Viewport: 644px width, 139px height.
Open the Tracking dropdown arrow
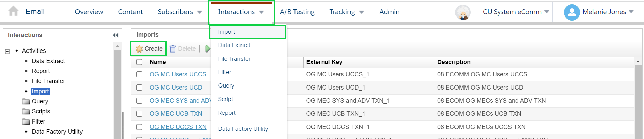(x=361, y=12)
